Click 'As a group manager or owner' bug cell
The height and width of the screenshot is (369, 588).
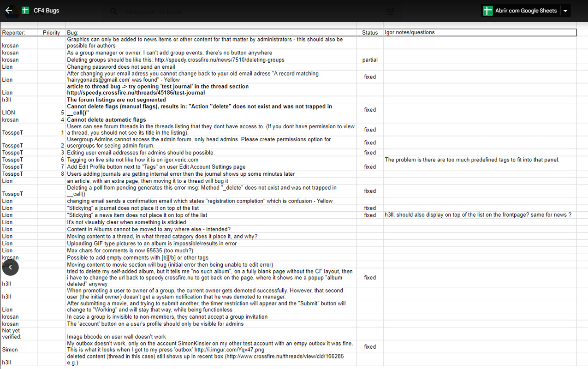(211, 53)
